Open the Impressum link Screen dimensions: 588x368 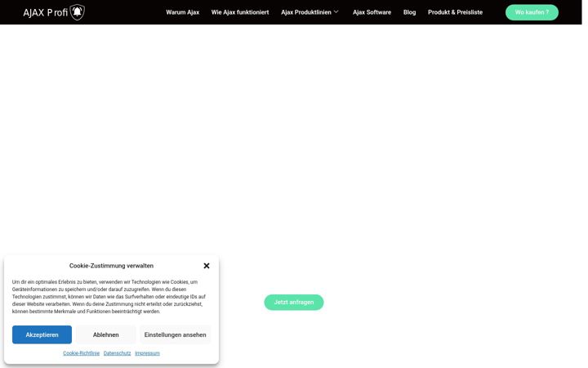pos(147,353)
